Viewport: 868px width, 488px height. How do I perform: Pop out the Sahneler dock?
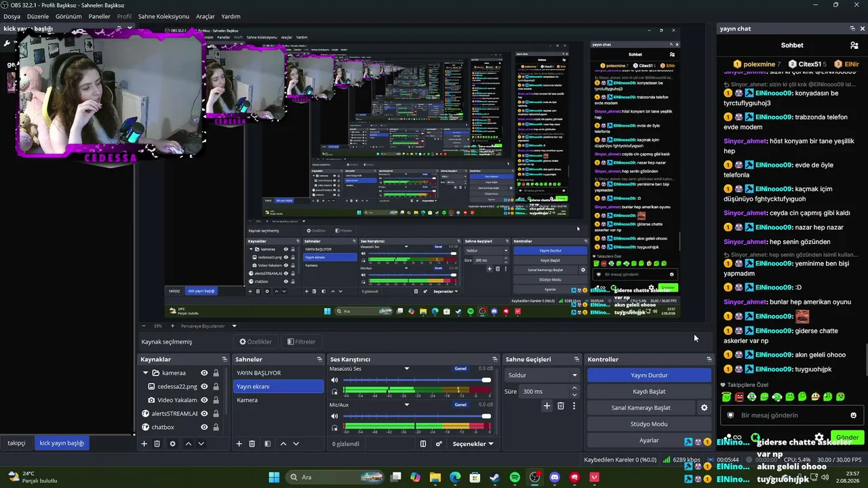[319, 359]
